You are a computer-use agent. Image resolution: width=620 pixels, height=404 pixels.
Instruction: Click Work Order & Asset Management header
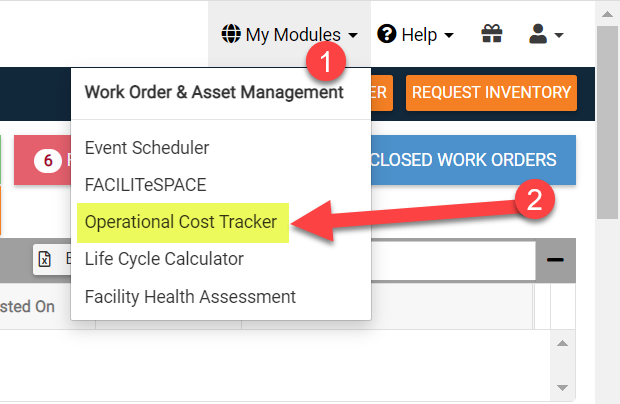click(x=214, y=93)
